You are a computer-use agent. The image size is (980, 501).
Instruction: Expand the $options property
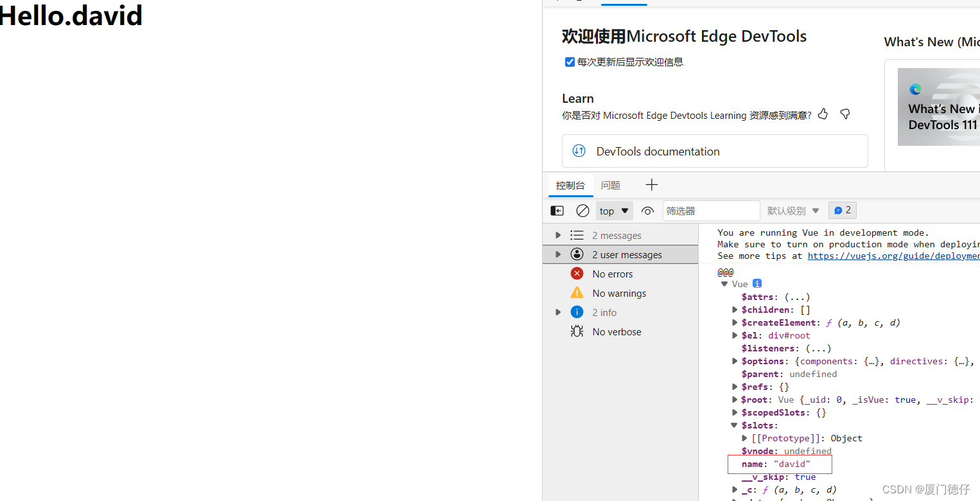click(735, 361)
